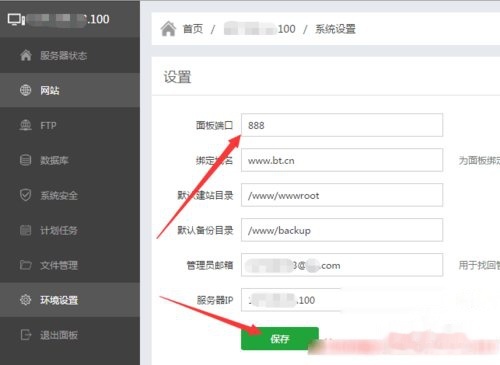Click the FTP sidebar icon
The image size is (500, 365).
pyautogui.click(x=26, y=125)
